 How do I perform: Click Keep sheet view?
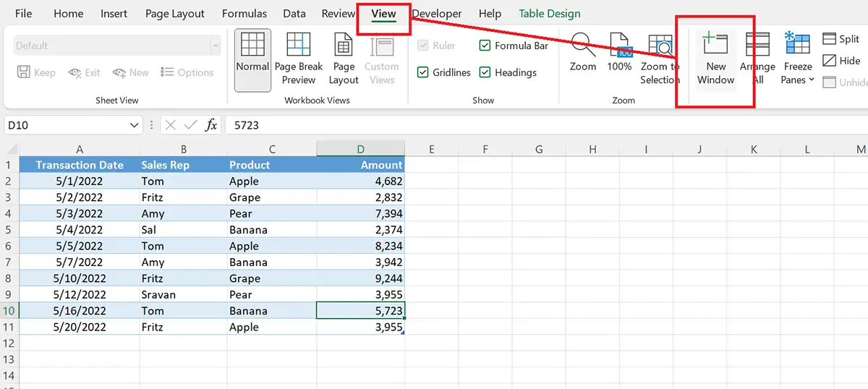(x=36, y=72)
